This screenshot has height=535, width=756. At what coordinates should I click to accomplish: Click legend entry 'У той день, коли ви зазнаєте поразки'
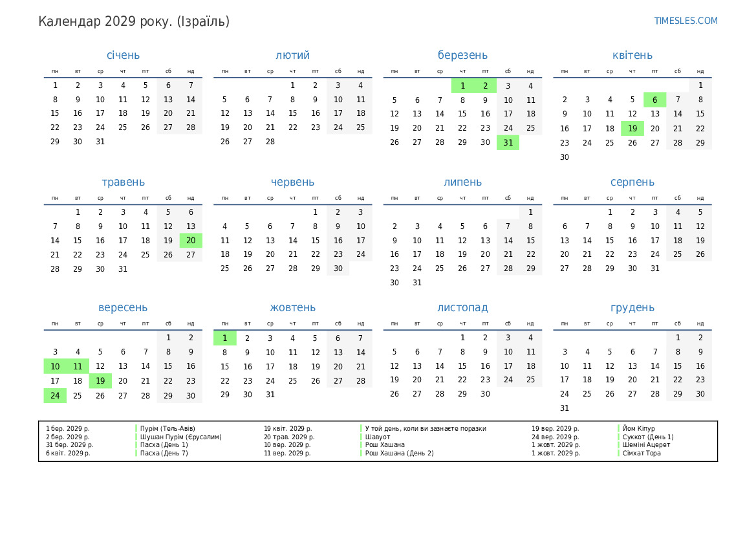click(426, 428)
